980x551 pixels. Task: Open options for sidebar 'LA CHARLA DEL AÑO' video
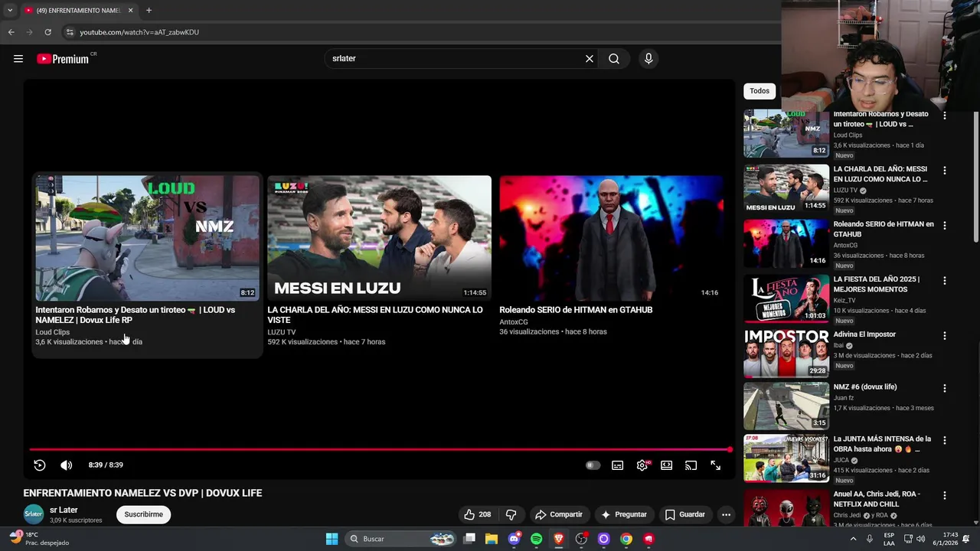tap(944, 171)
